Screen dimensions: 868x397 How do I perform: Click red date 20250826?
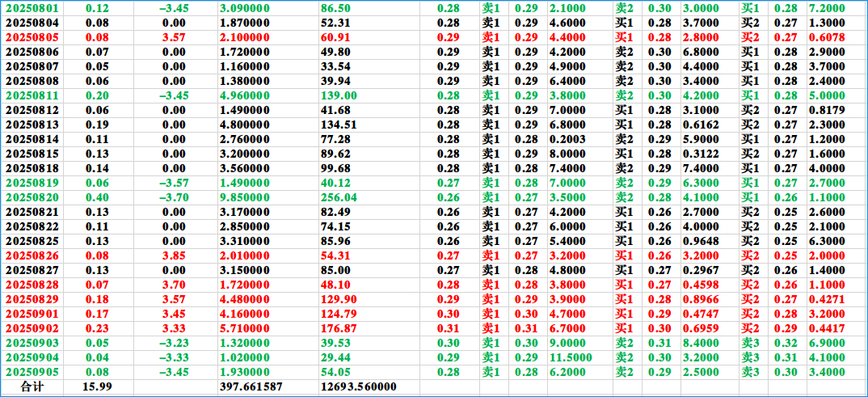pos(32,256)
